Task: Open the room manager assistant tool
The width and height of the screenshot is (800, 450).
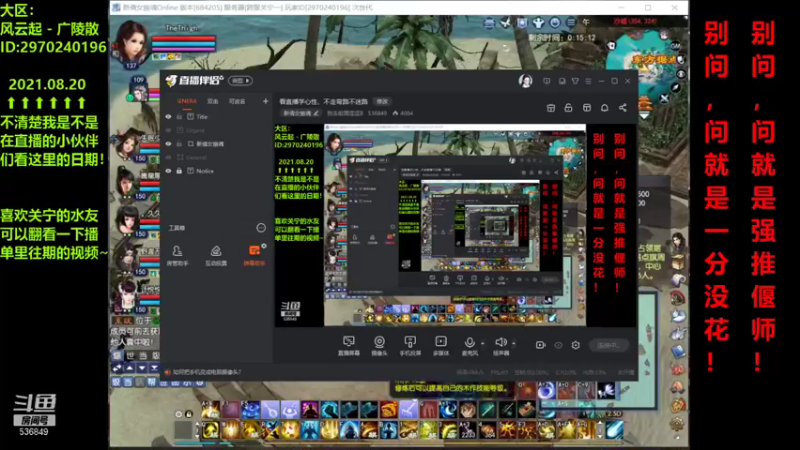Action: click(x=177, y=256)
